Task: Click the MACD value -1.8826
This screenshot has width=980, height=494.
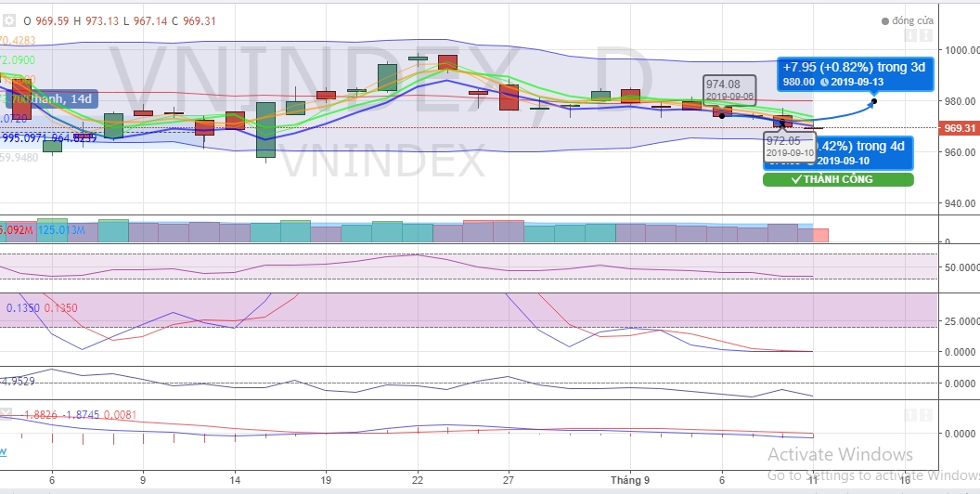Action: (x=40, y=414)
